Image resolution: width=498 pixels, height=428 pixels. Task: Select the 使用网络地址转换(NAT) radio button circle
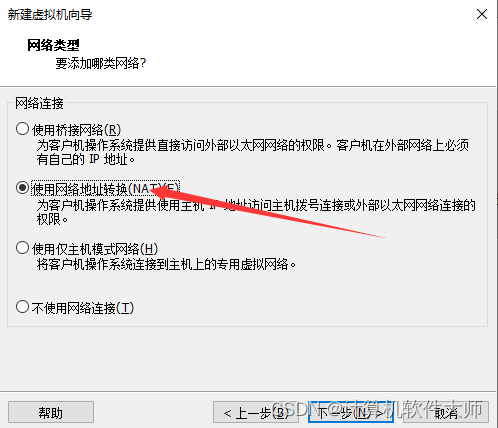point(22,188)
